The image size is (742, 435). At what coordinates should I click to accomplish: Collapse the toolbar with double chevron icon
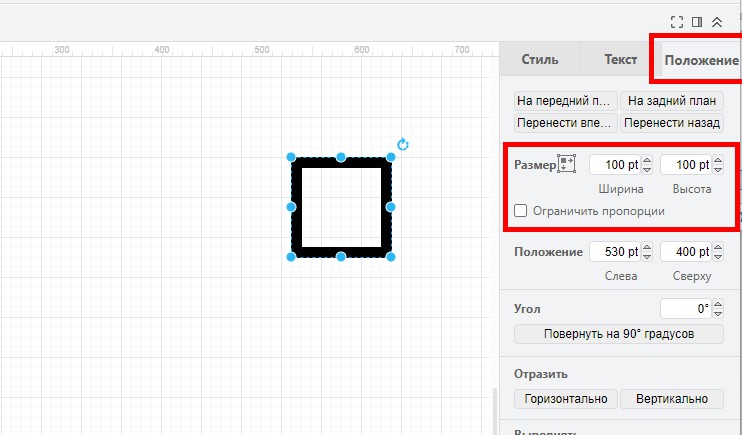click(717, 21)
